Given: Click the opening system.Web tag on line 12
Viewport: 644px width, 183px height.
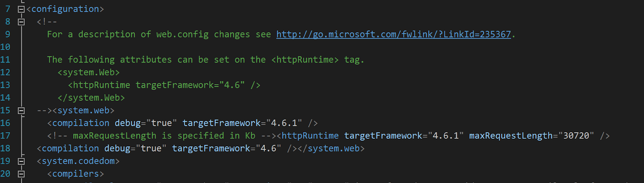Looking at the screenshot, I should 89,73.
